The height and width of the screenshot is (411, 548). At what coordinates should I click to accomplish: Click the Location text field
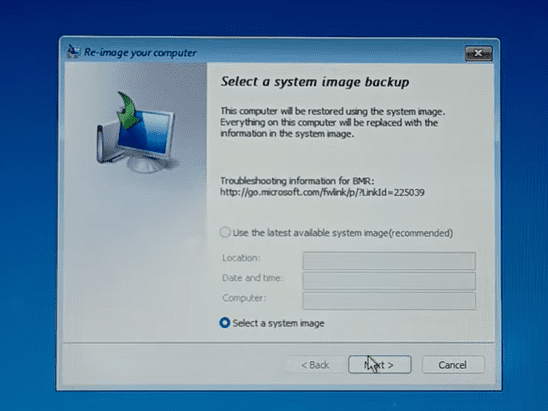389,261
